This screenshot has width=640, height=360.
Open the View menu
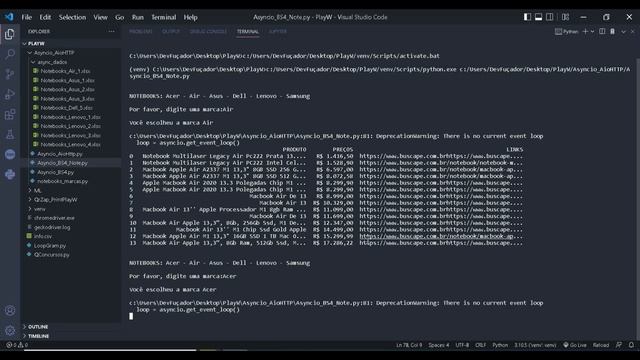pyautogui.click(x=100, y=17)
